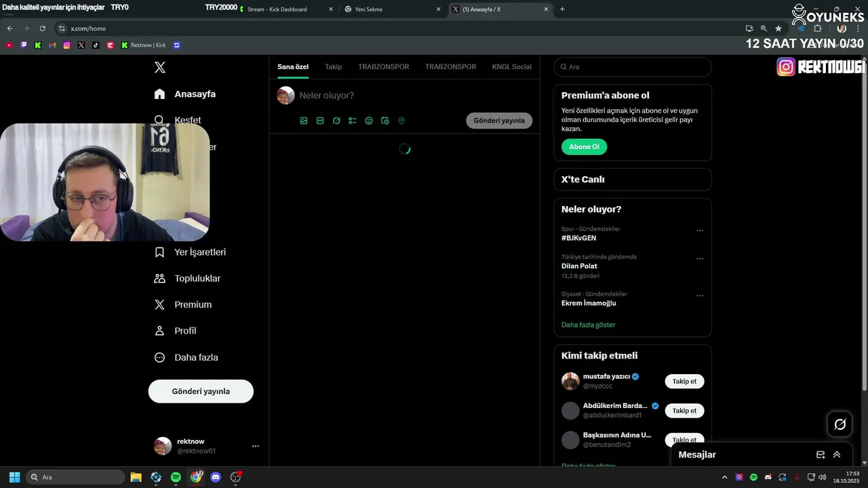
Task: Click browser back arrow
Action: [9, 28]
